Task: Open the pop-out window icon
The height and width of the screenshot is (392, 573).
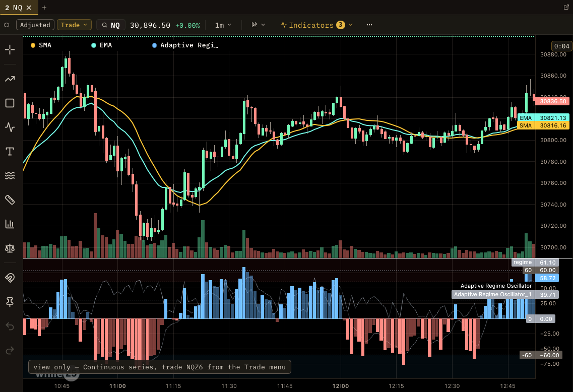Action: 566,8
